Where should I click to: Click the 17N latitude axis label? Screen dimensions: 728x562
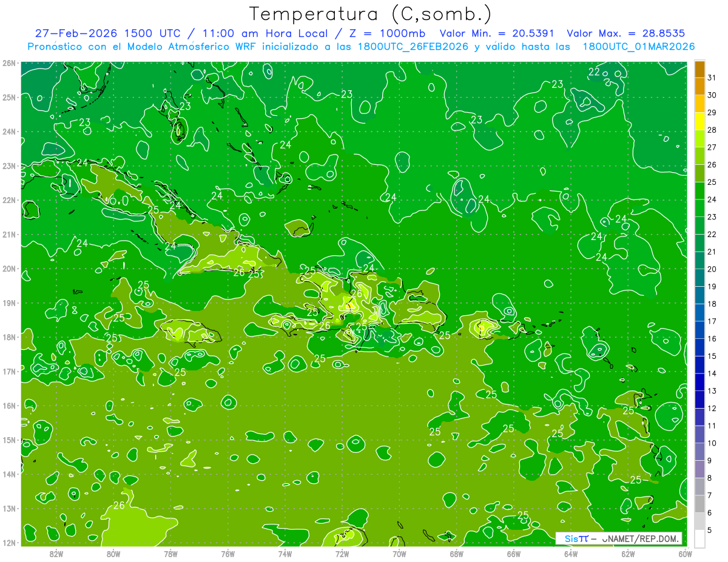9,371
